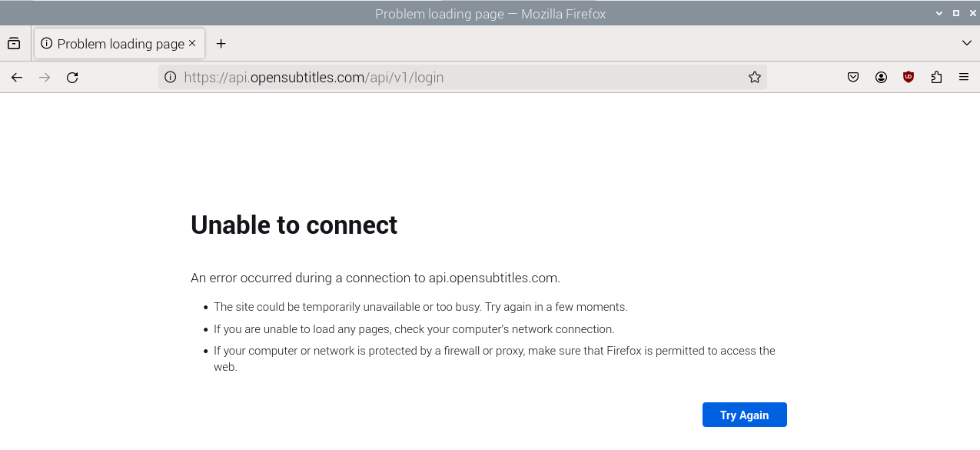Reload the current page
This screenshot has height=450, width=980.
pyautogui.click(x=72, y=77)
